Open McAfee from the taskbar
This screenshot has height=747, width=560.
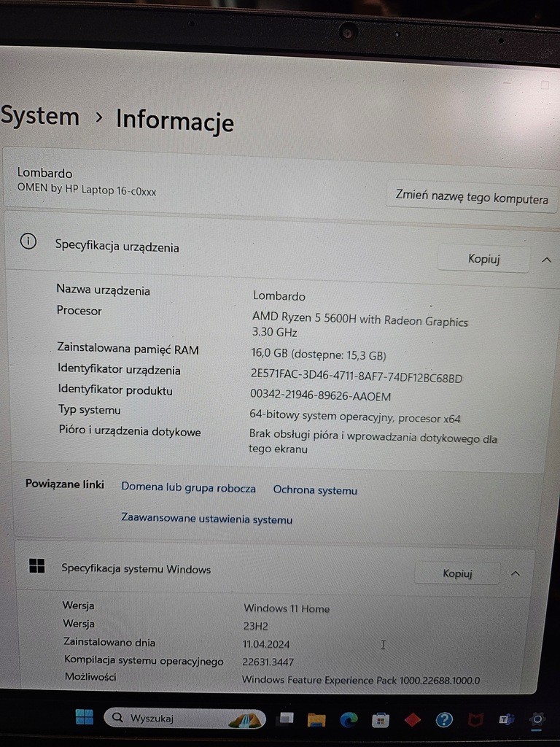[x=475, y=720]
